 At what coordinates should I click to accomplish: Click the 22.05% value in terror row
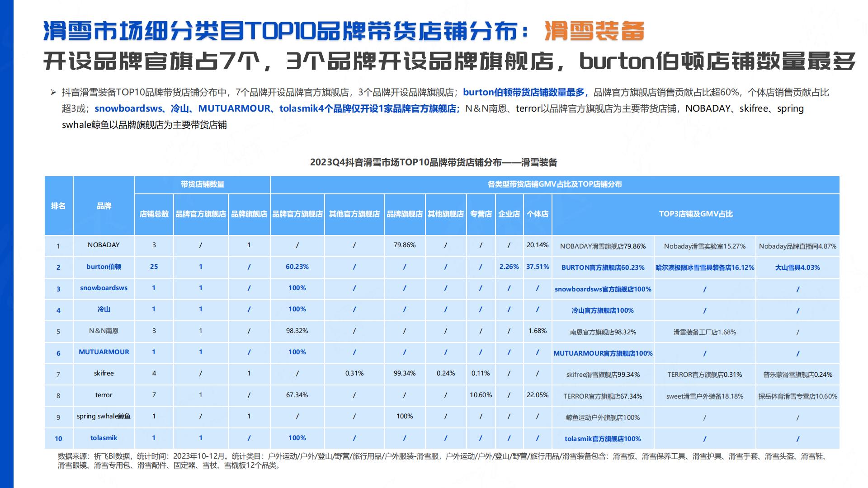(x=538, y=395)
